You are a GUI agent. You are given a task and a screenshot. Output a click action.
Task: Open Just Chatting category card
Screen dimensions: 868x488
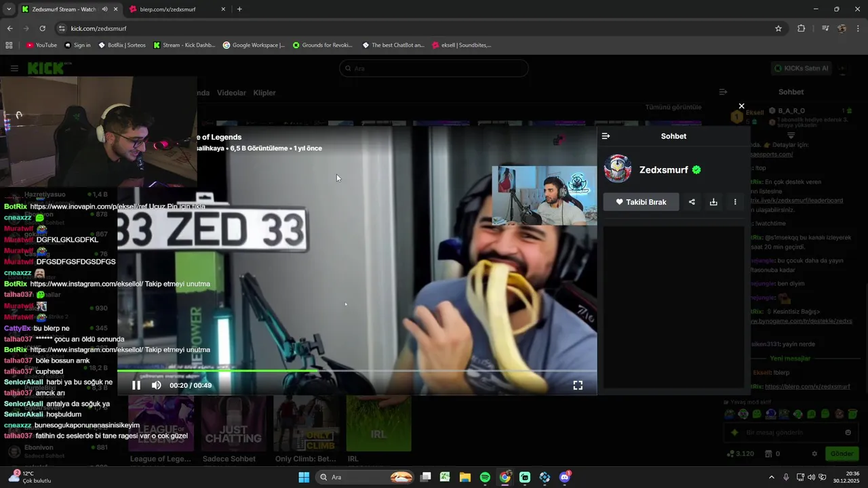point(233,424)
